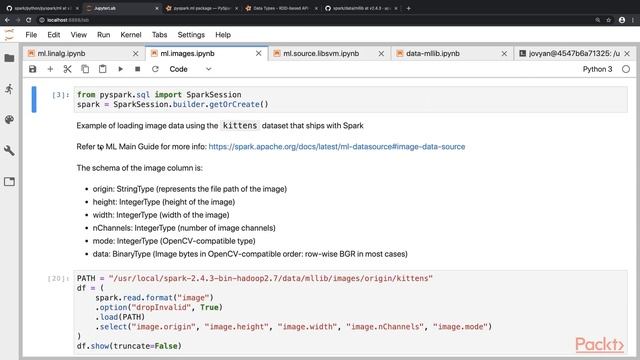Restart the kernel with refresh icon
The height and width of the screenshot is (360, 640).
tap(155, 69)
